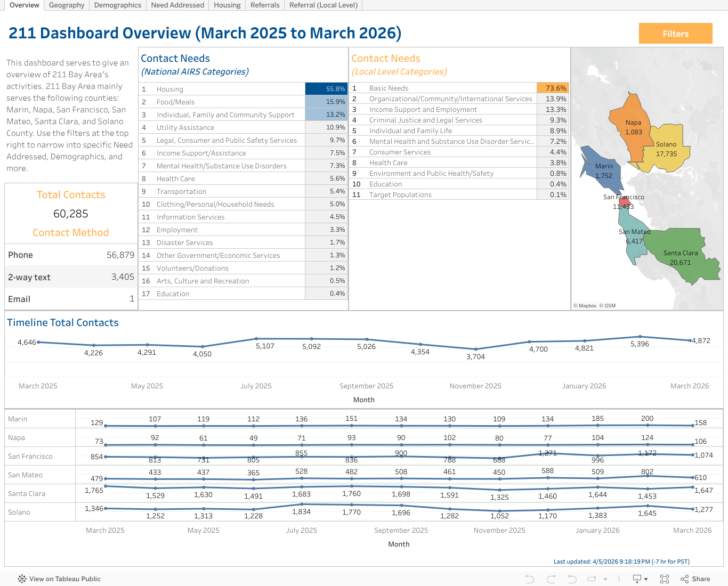Open the Download options dropdown arrow
This screenshot has width=728, height=586.
click(x=646, y=579)
